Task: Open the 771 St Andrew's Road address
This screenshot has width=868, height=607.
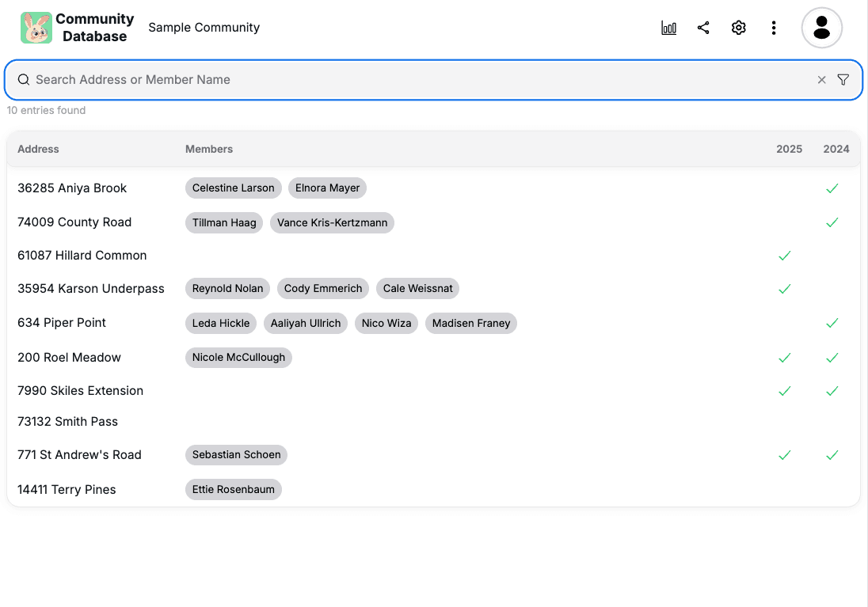Action: click(79, 455)
